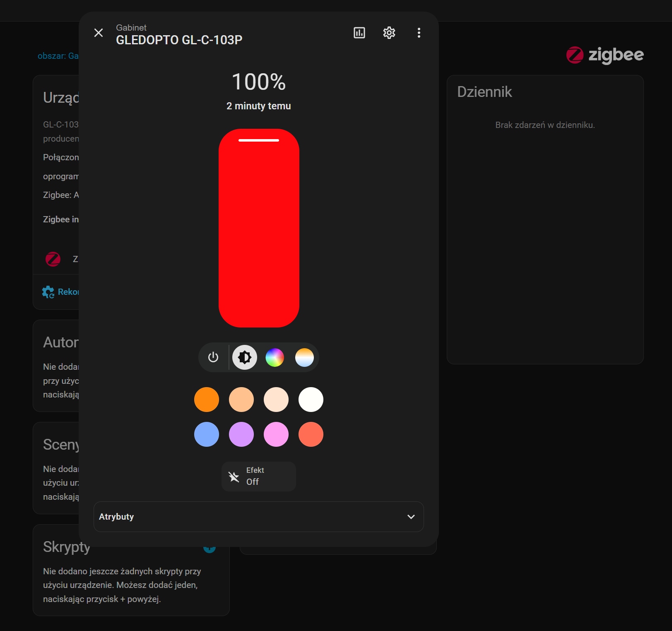
Task: Click the red brightness slider
Action: pyautogui.click(x=259, y=228)
